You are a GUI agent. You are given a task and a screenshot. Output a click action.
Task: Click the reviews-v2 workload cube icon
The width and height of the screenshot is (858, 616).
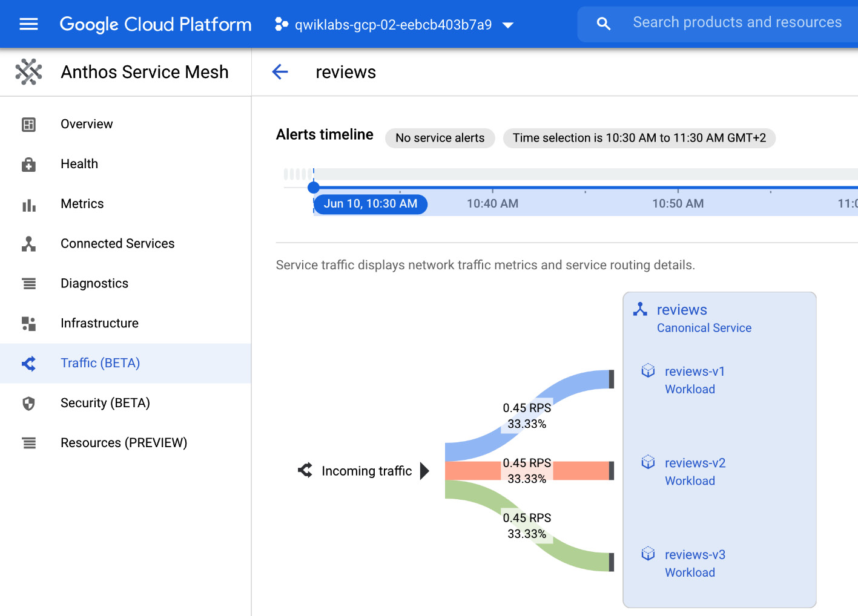click(648, 462)
